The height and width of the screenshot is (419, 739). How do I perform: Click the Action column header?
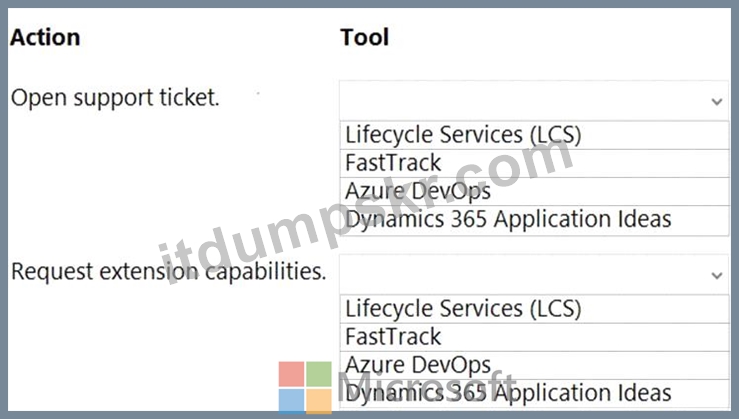point(45,38)
